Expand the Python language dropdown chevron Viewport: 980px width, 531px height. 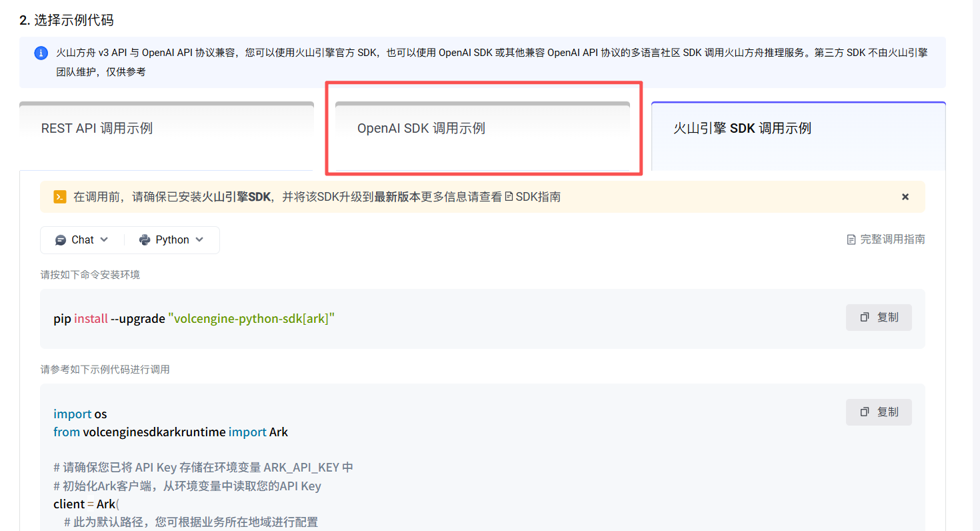tap(199, 239)
